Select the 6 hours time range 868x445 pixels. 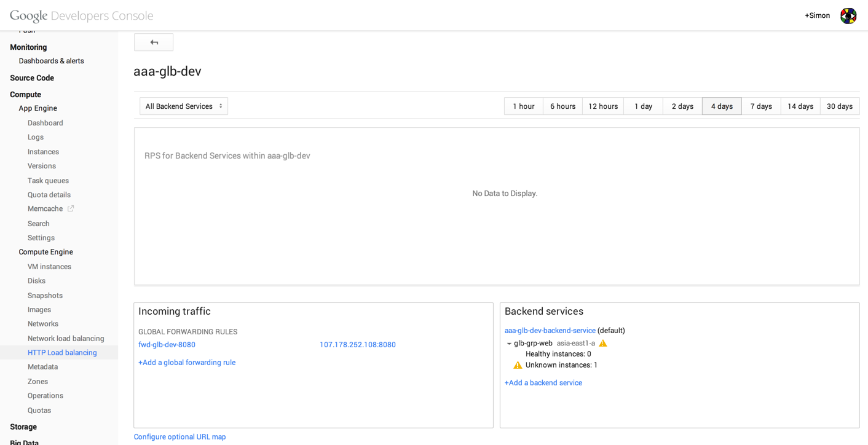click(563, 106)
